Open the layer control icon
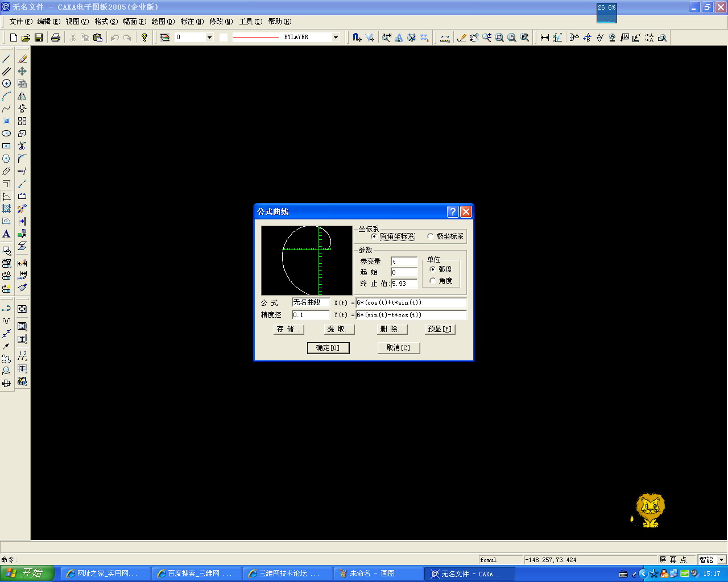Viewport: 728px width, 582px height. click(165, 38)
